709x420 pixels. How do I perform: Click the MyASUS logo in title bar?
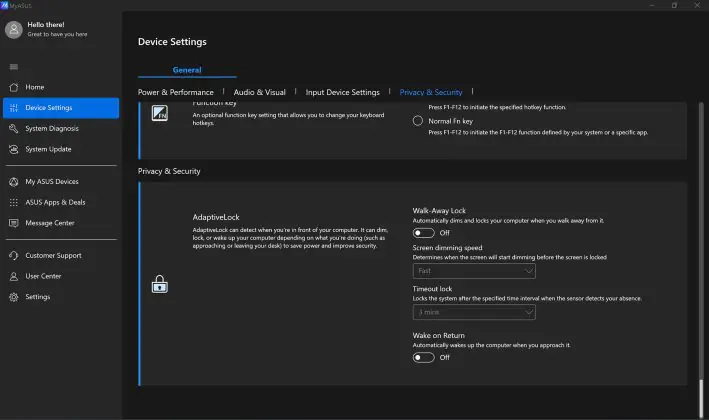[5, 5]
